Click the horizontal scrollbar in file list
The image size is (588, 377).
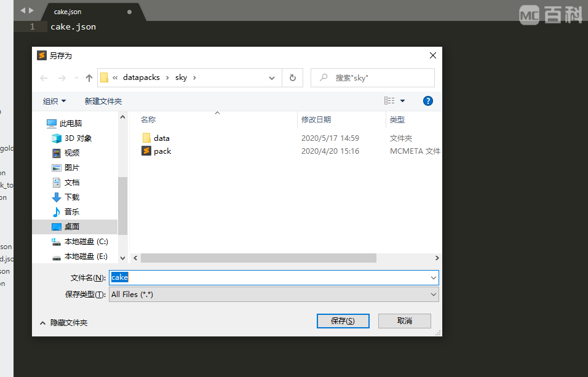tap(258, 258)
